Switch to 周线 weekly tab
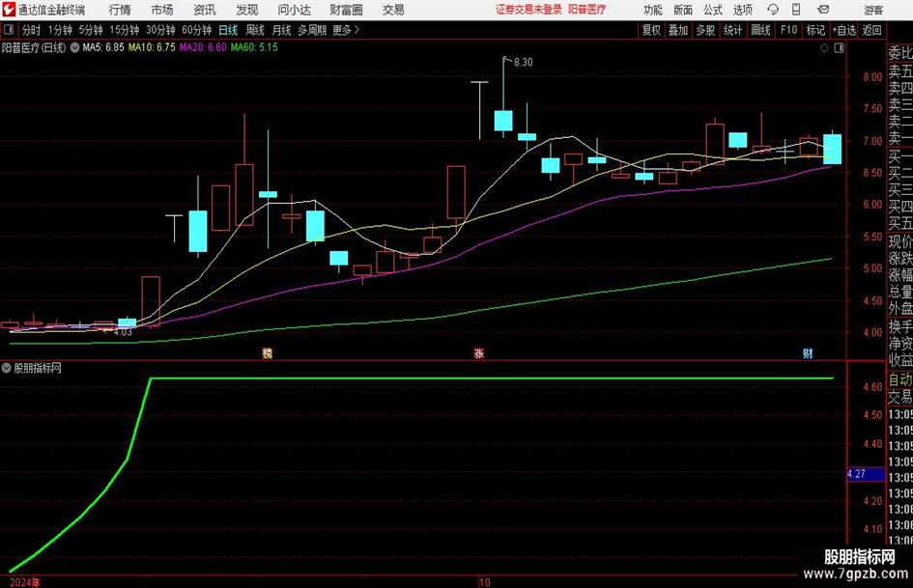 254,30
